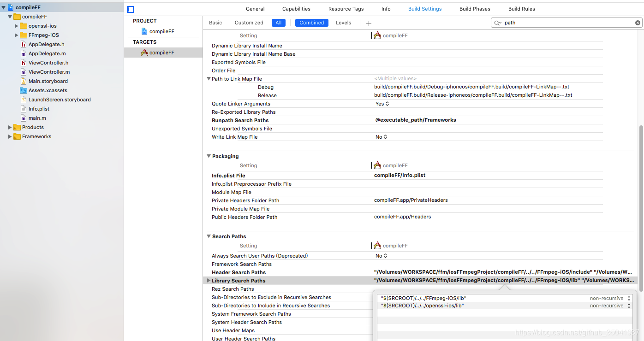Viewport: 644px width, 341px height.
Task: Expand the FFmpeg-iOS folder
Action: pyautogui.click(x=17, y=35)
